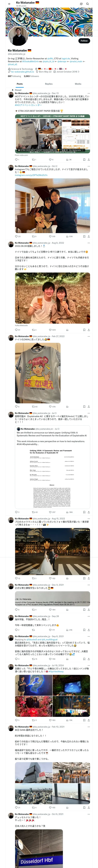Bookmark the pinned Dec 13 post
The image size is (98, 868).
[84, 160]
